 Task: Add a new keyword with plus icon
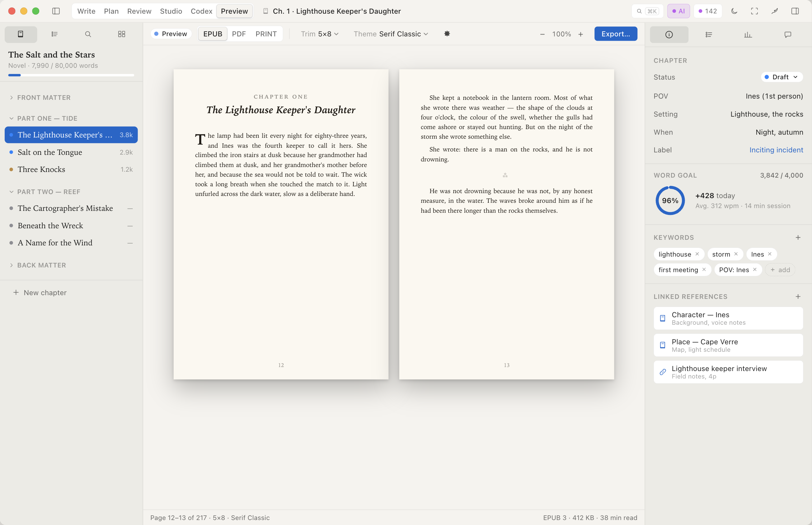tap(798, 238)
